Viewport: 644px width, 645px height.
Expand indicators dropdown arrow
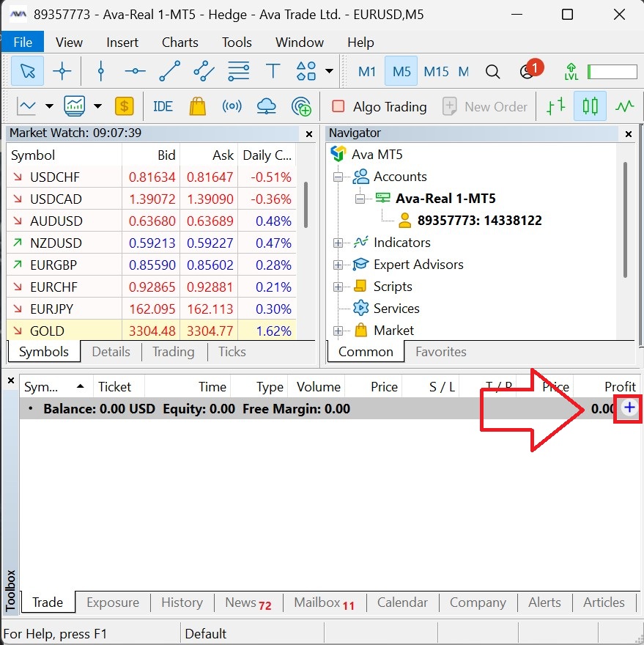pos(97,106)
